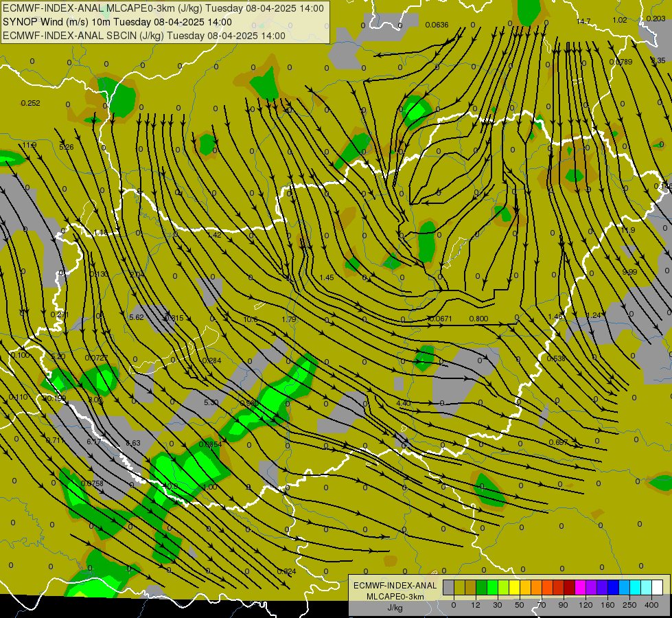Viewport: 672px width, 618px height.
Task: Click the map value 6.17
Action: (94, 442)
